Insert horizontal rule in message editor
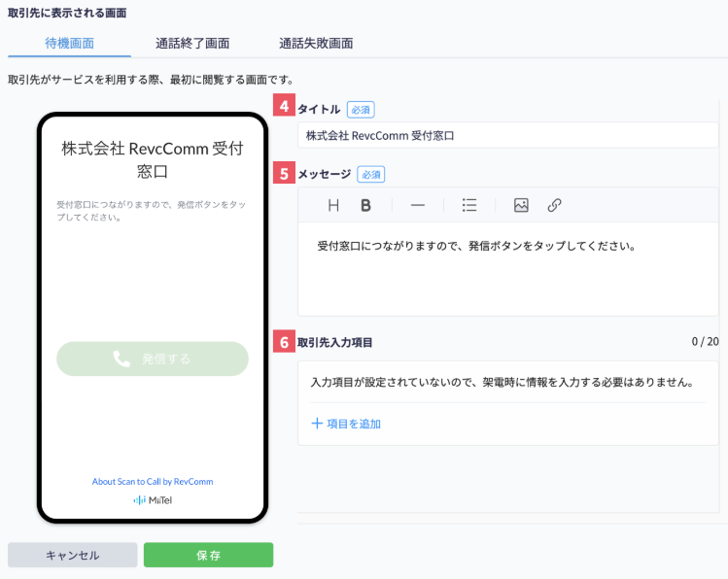 coord(418,205)
